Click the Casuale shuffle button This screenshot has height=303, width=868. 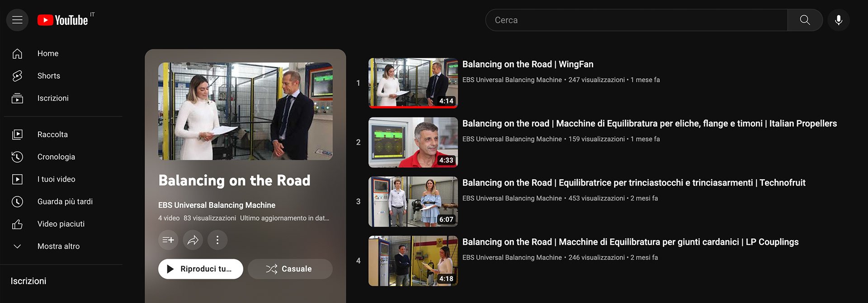click(290, 269)
